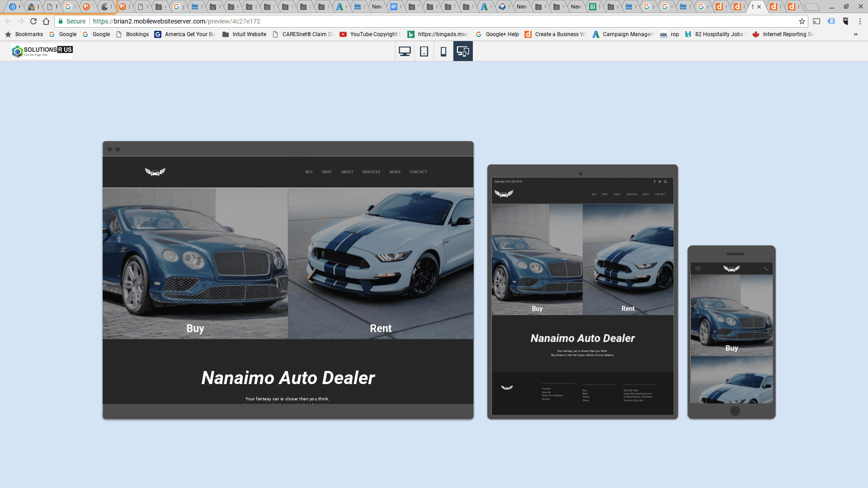Screen dimensions: 868x488
Task: Switch to desktop preview mode
Action: [405, 52]
